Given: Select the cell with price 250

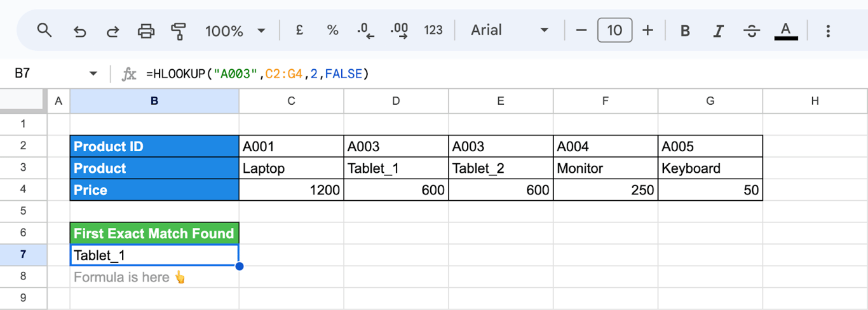Looking at the screenshot, I should coord(606,189).
